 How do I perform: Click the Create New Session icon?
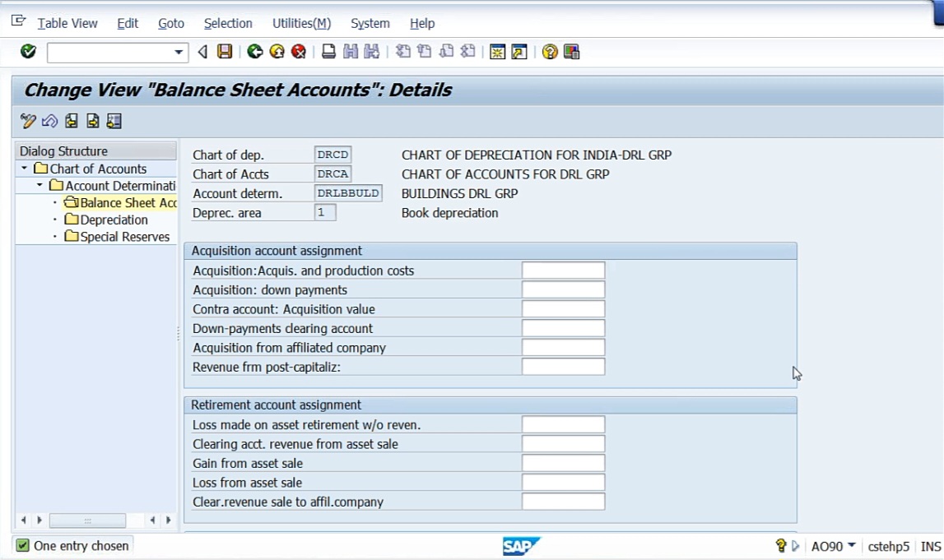[x=497, y=52]
